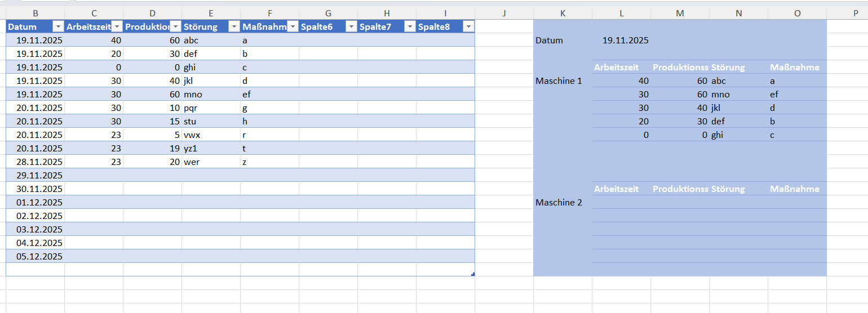The image size is (868, 313).
Task: Open the Spalte6 filter dropdown
Action: pos(351,26)
